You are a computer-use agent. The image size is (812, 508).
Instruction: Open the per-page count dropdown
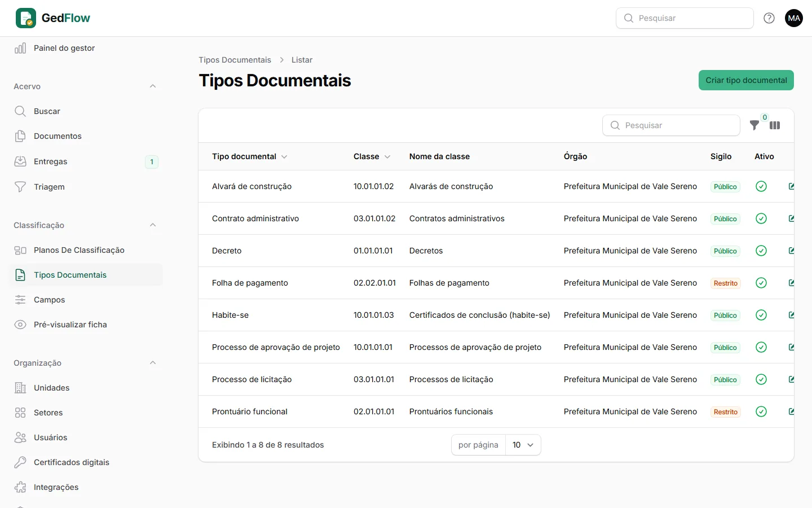point(523,445)
